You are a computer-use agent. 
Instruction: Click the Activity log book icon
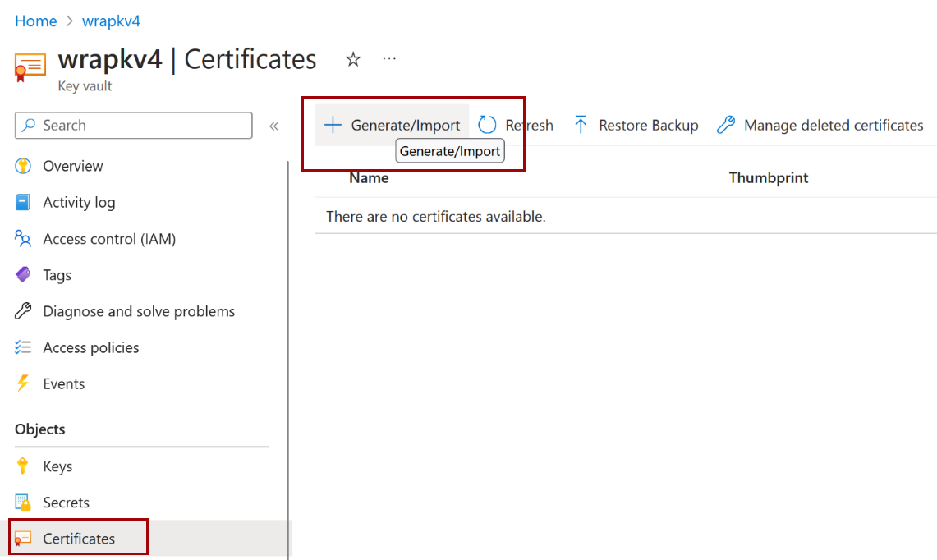(23, 203)
